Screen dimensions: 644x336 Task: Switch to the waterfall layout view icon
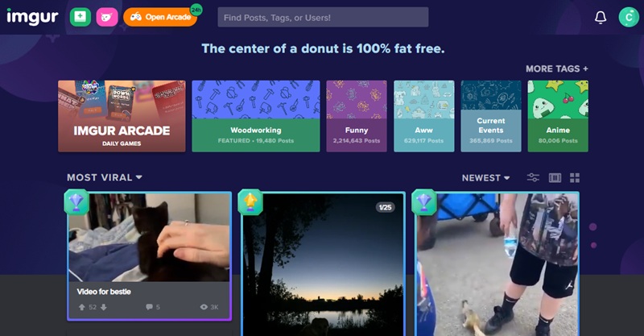555,177
